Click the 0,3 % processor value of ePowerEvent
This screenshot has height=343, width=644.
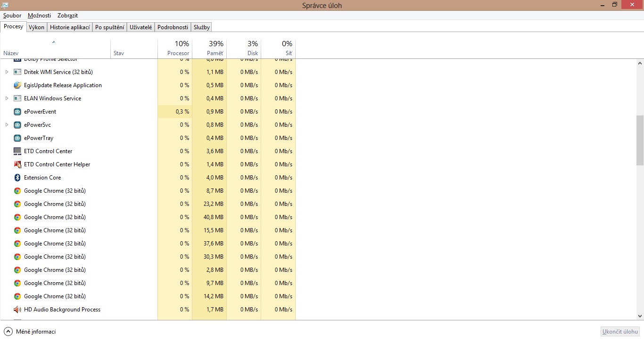(182, 112)
